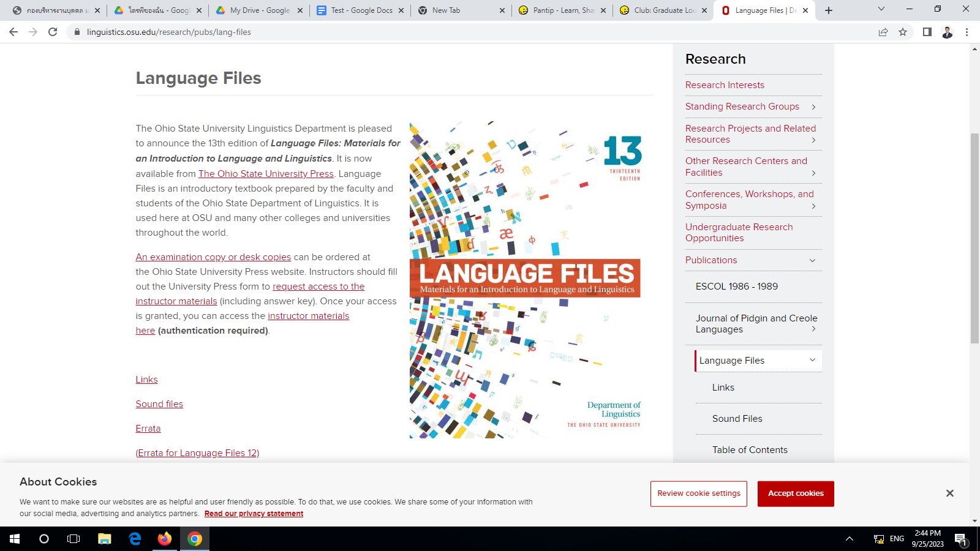
Task: Go back to the previous page
Action: pos(13,32)
